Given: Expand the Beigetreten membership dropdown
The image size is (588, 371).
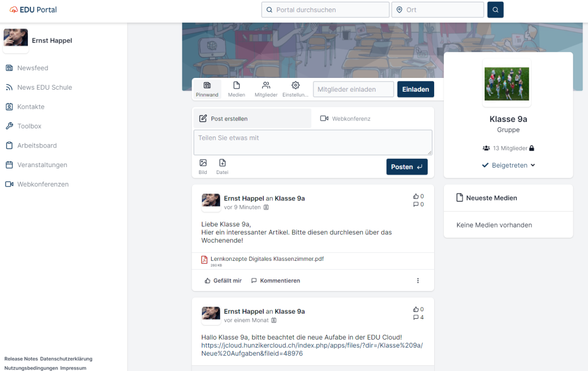Looking at the screenshot, I should tap(509, 166).
